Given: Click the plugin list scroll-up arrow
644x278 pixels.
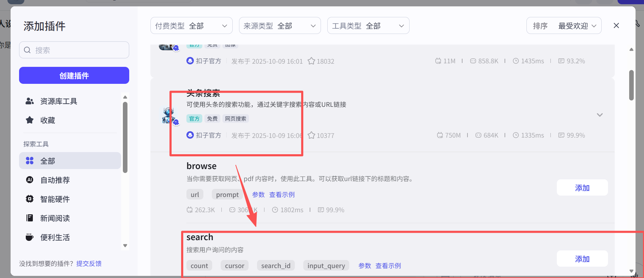Looking at the screenshot, I should click(x=631, y=50).
